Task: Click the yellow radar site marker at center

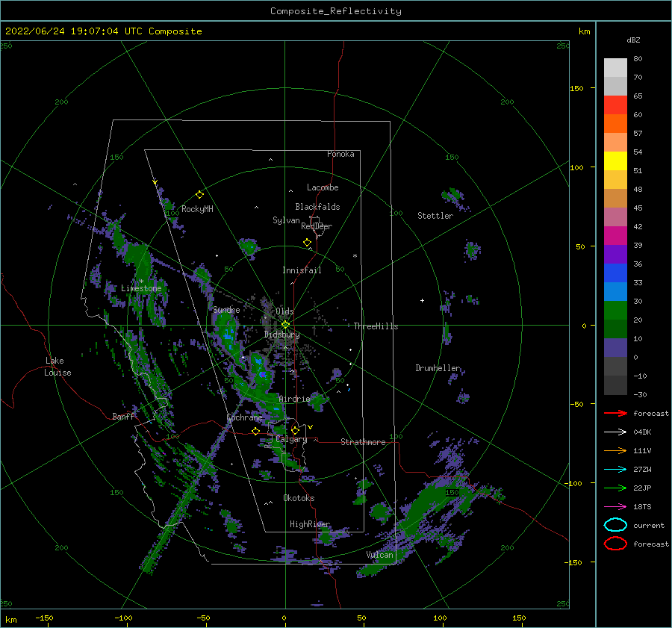Action: pos(285,325)
